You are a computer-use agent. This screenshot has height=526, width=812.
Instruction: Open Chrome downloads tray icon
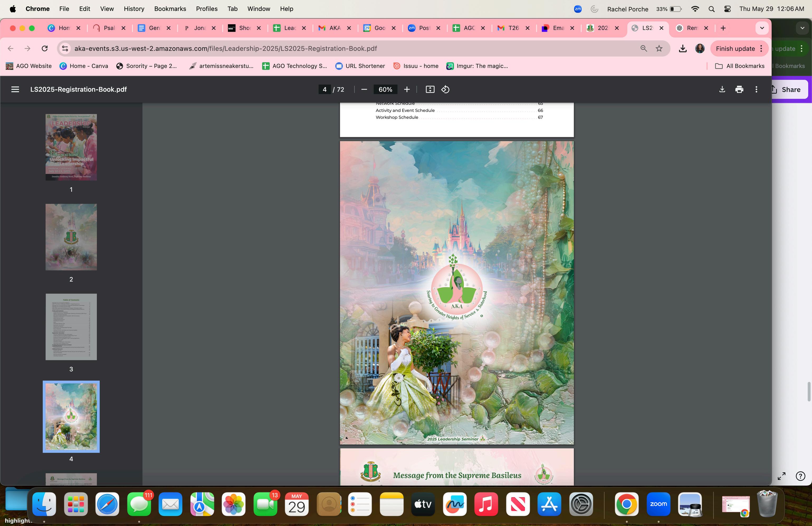point(682,49)
